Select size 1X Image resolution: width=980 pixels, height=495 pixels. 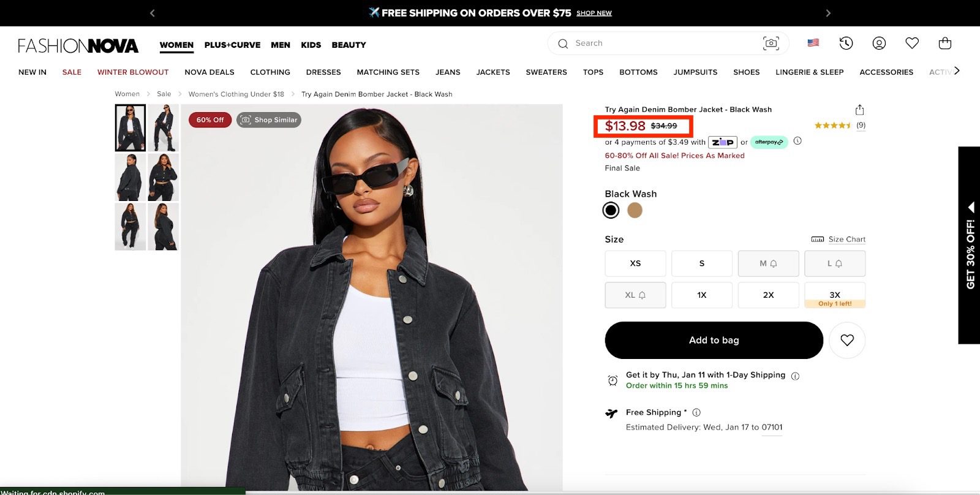tap(701, 295)
